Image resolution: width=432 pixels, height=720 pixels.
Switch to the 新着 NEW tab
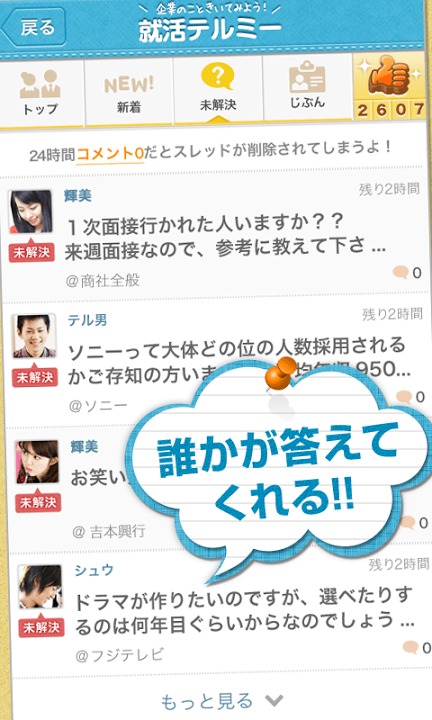pyautogui.click(x=129, y=92)
